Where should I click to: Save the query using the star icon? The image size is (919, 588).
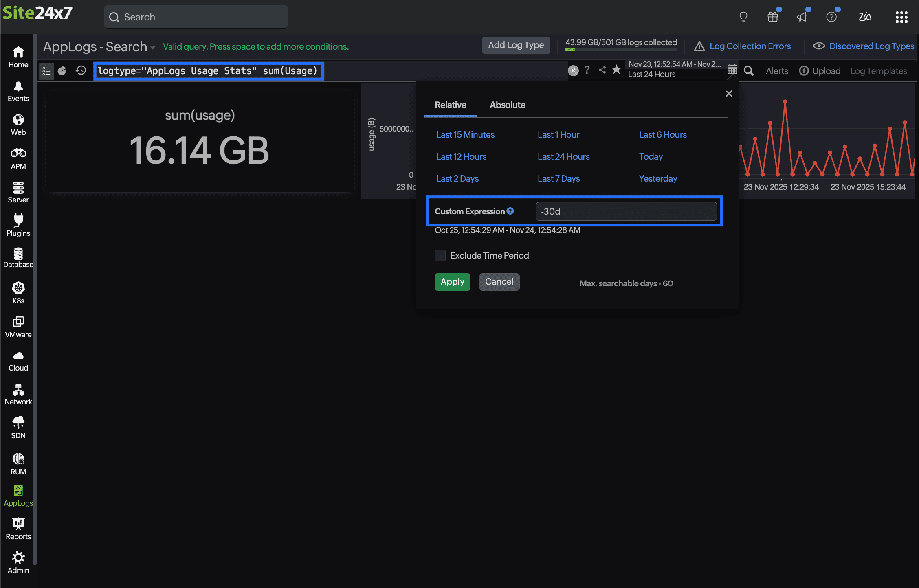pos(616,70)
